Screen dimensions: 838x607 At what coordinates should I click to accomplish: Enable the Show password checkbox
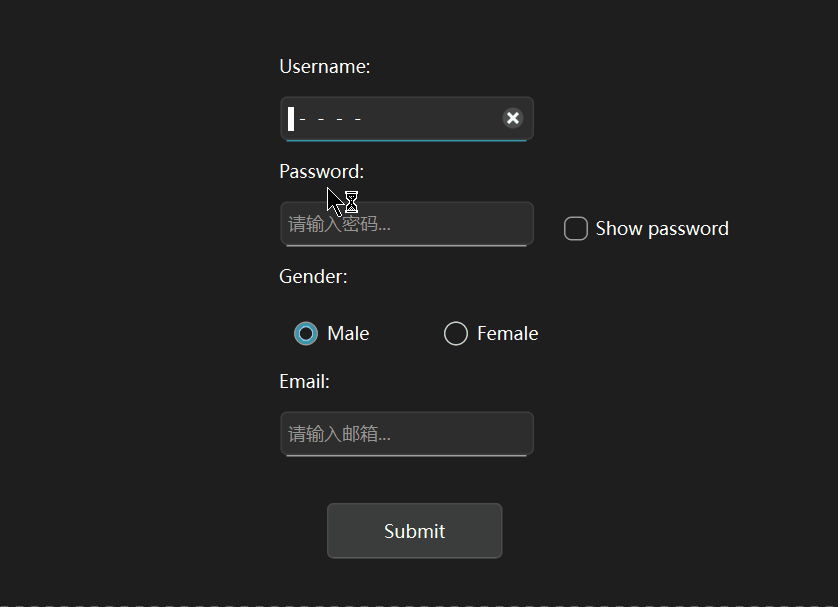(x=576, y=229)
